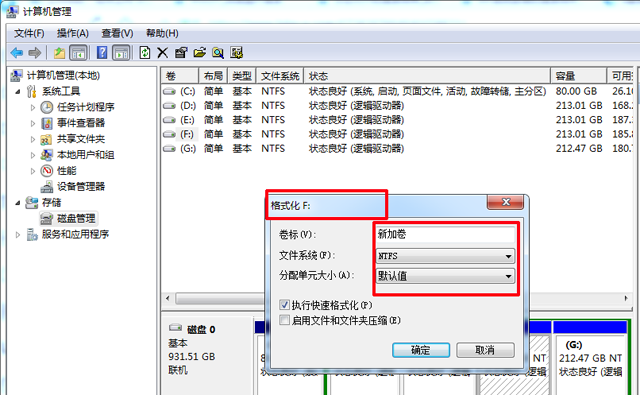Toggle the show/hide action pane icon

122,53
